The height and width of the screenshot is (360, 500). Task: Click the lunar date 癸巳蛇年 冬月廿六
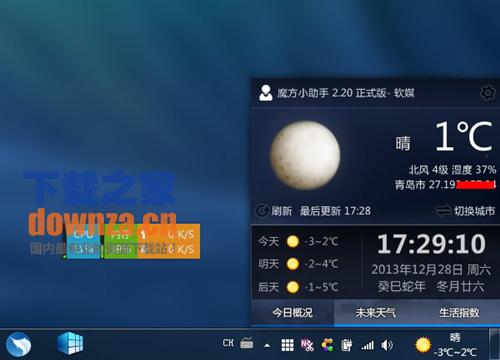point(431,286)
